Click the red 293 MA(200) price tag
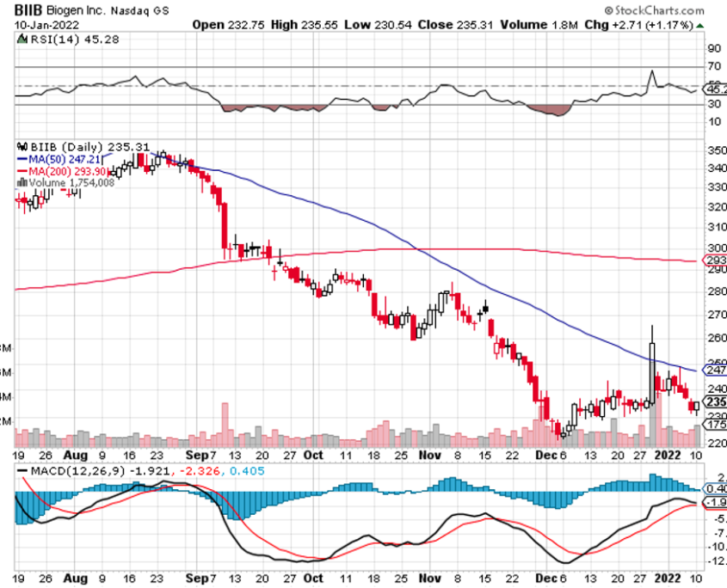This screenshot has width=727, height=588. click(x=715, y=260)
